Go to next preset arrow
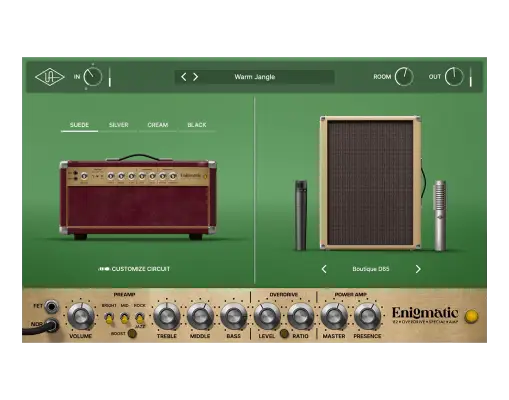Screen dimensions: 509x400 pyautogui.click(x=196, y=77)
